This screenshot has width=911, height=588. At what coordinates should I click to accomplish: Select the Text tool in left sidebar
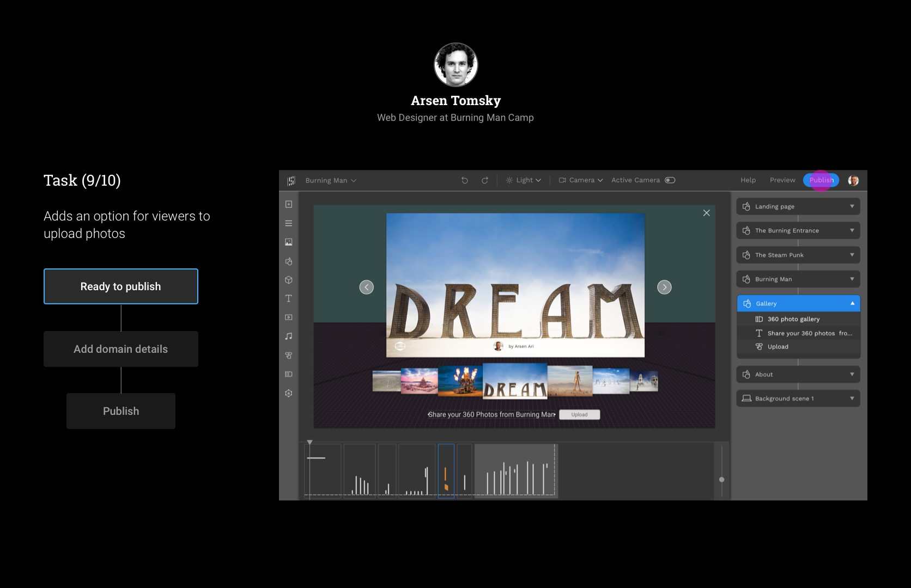pos(289,298)
